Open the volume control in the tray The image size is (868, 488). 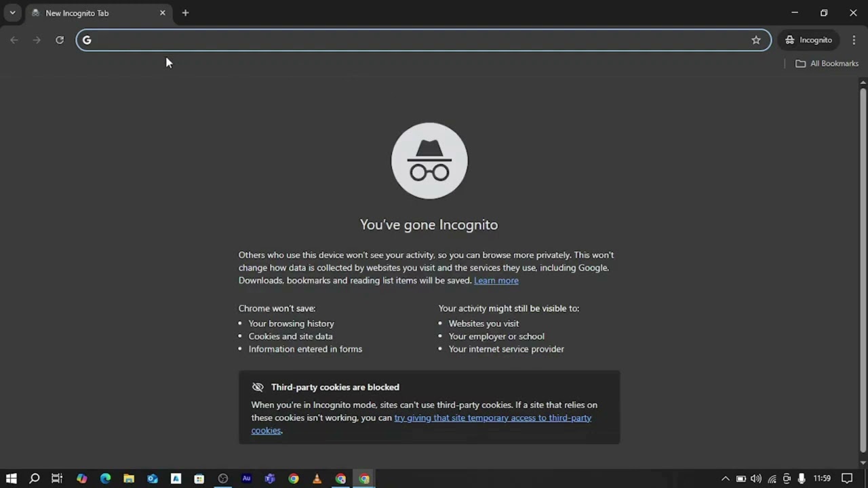756,479
